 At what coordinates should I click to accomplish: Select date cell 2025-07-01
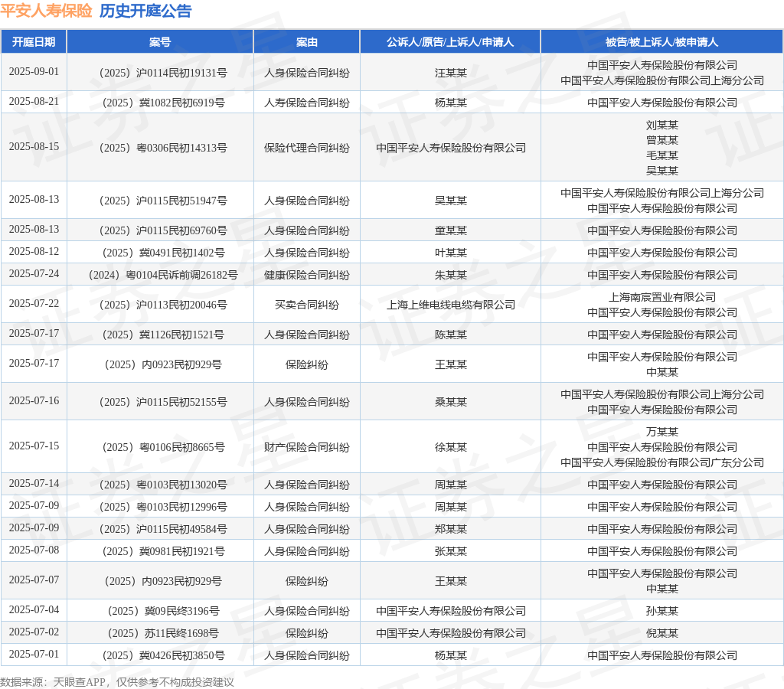pos(34,654)
